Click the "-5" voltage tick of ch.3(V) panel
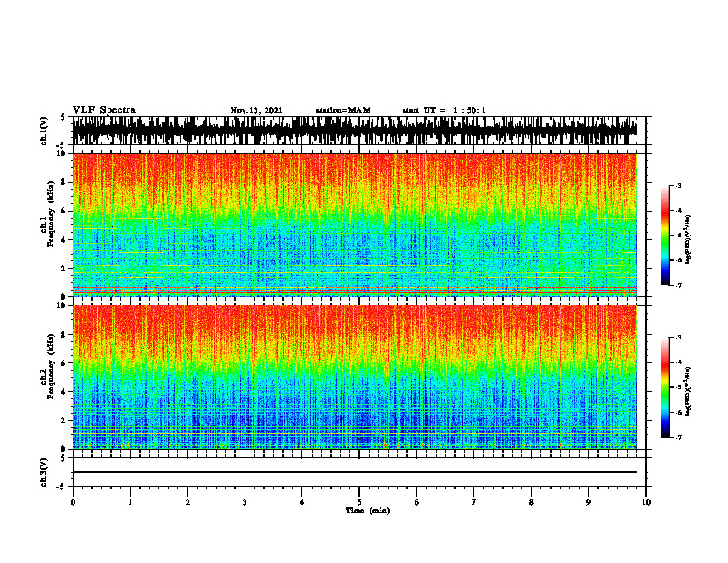 pos(61,487)
